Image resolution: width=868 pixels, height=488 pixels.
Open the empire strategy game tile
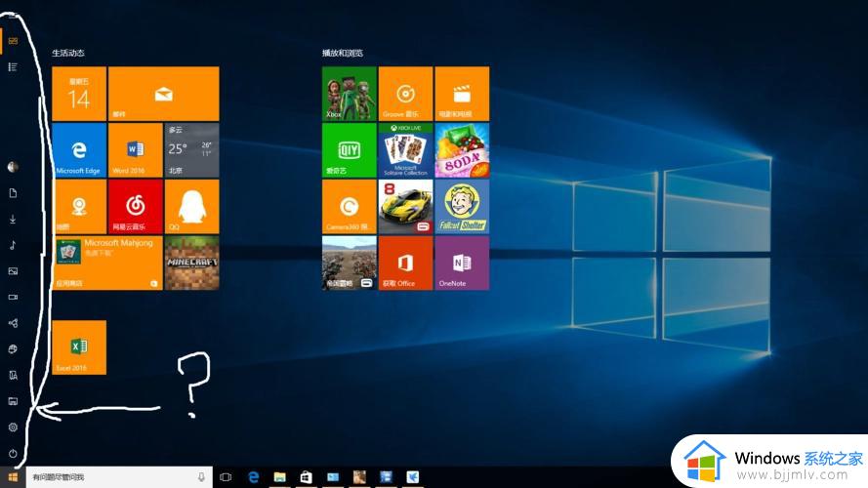[x=350, y=264]
